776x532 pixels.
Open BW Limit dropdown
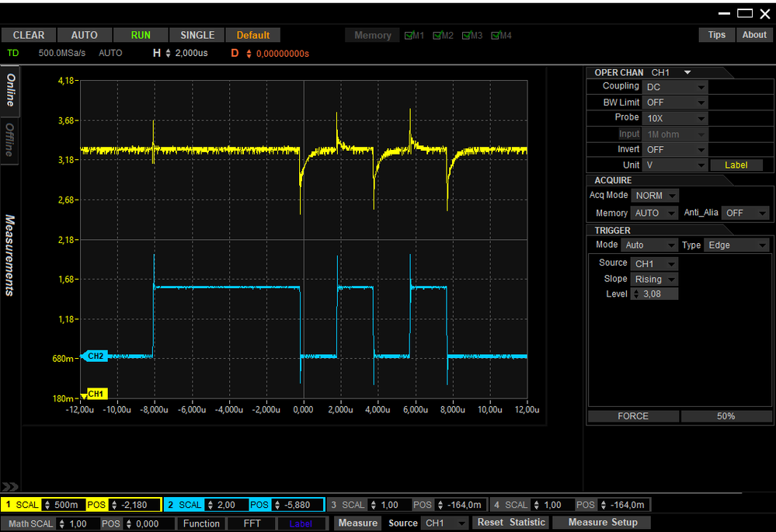point(675,103)
